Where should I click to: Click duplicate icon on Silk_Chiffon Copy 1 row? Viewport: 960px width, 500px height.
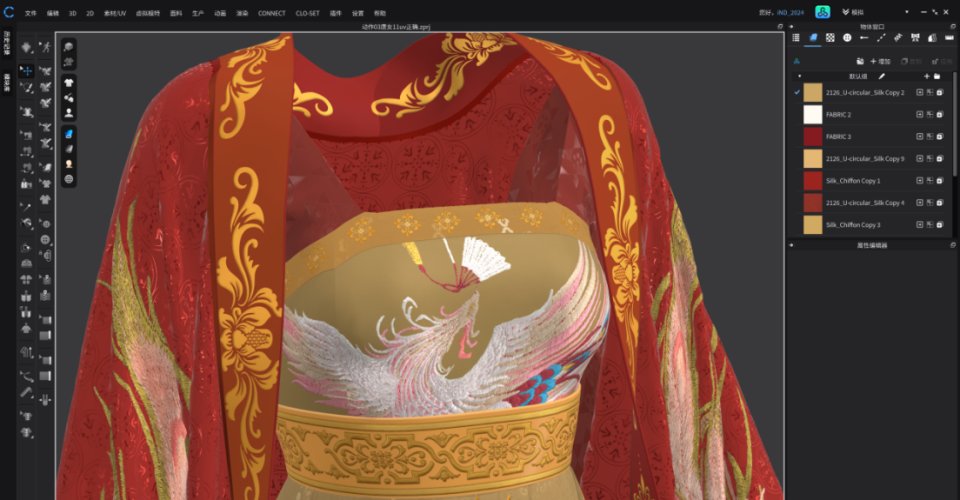pyautogui.click(x=940, y=181)
